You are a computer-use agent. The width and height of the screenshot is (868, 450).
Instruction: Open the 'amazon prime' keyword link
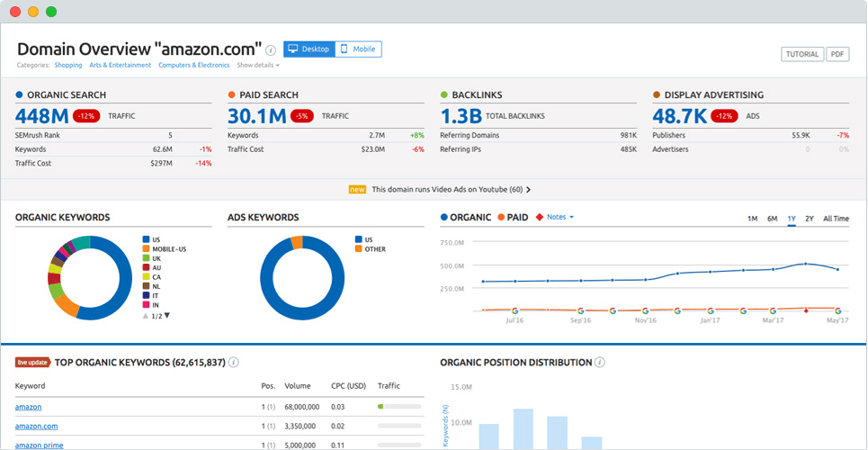(39, 445)
